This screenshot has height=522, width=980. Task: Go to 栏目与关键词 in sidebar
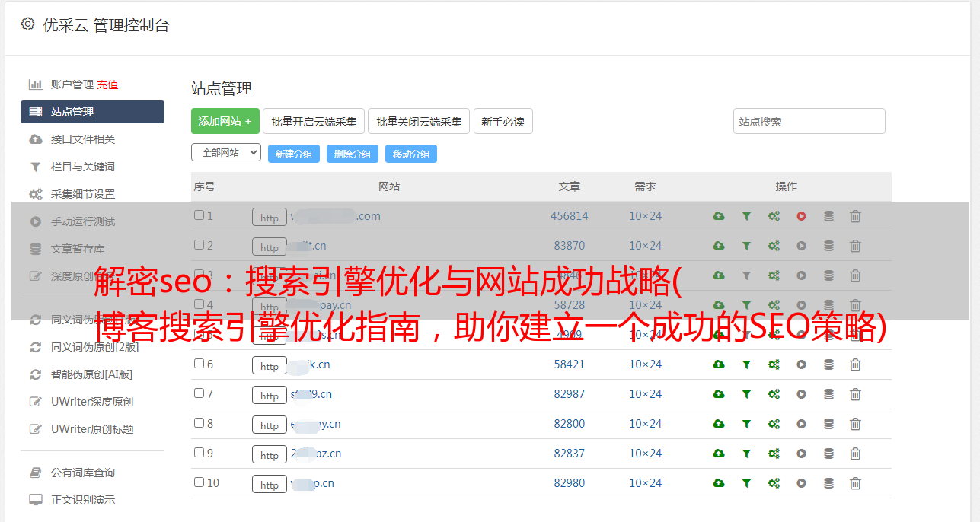(x=83, y=167)
